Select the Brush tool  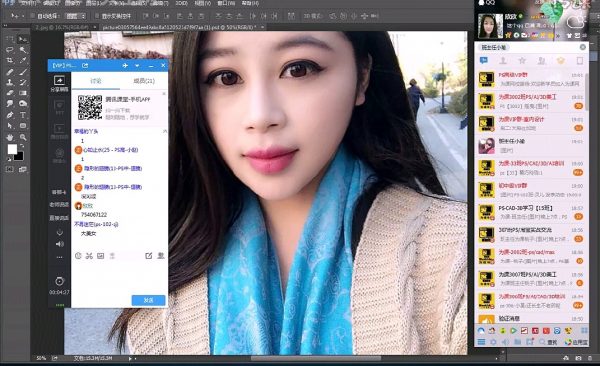23,72
